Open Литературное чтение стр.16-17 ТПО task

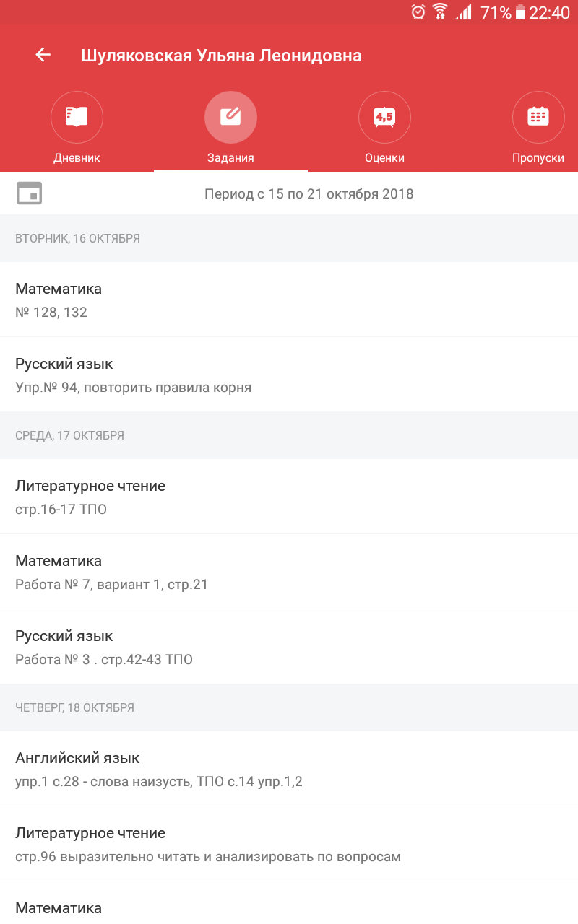[289, 497]
